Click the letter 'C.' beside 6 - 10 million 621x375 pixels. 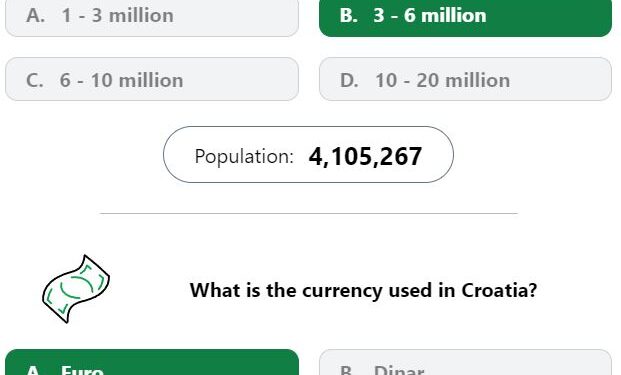click(35, 80)
